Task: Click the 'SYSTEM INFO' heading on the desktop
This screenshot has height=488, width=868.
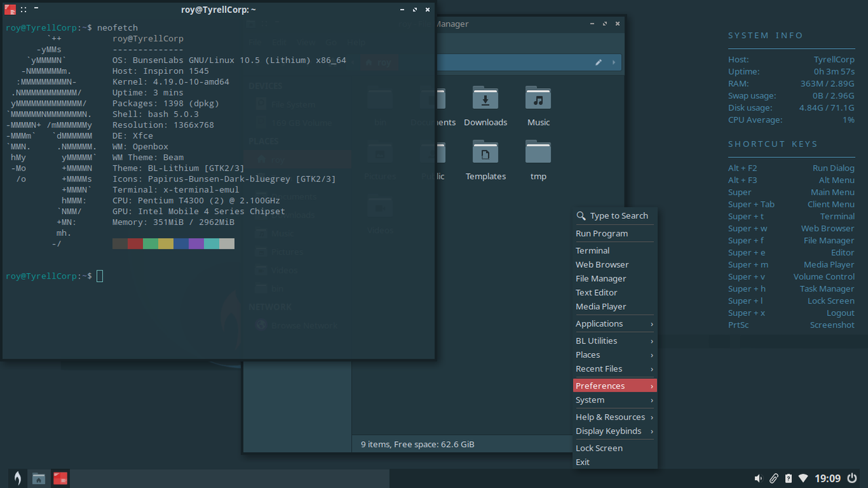Action: pyautogui.click(x=766, y=35)
